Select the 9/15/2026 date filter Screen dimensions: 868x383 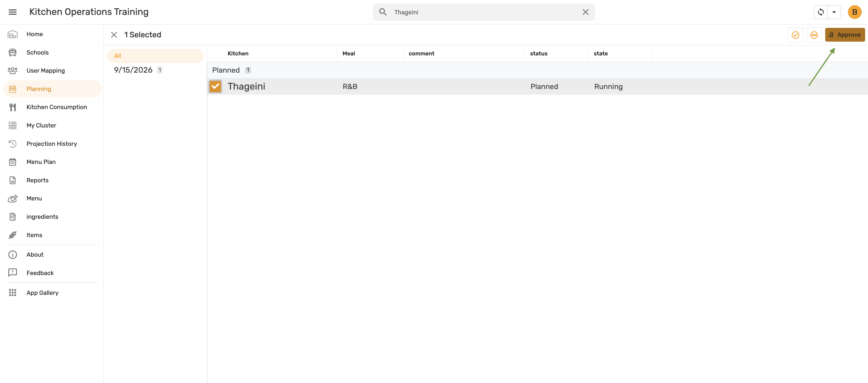[155, 70]
